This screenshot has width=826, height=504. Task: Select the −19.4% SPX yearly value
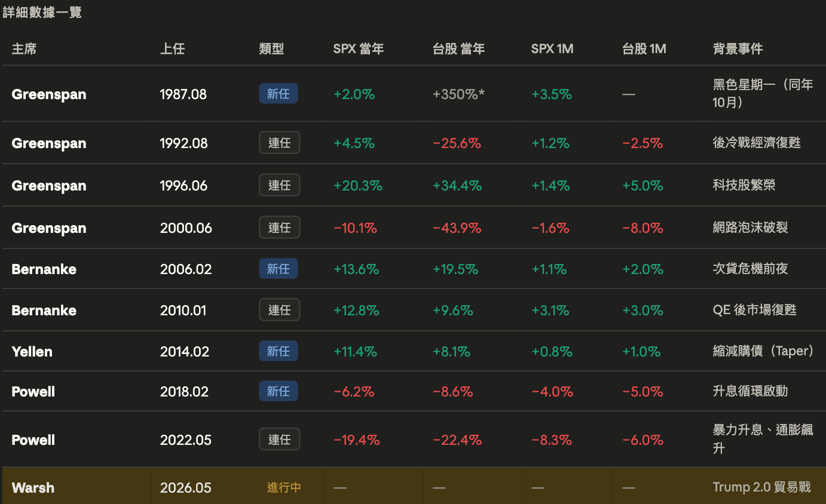(356, 440)
